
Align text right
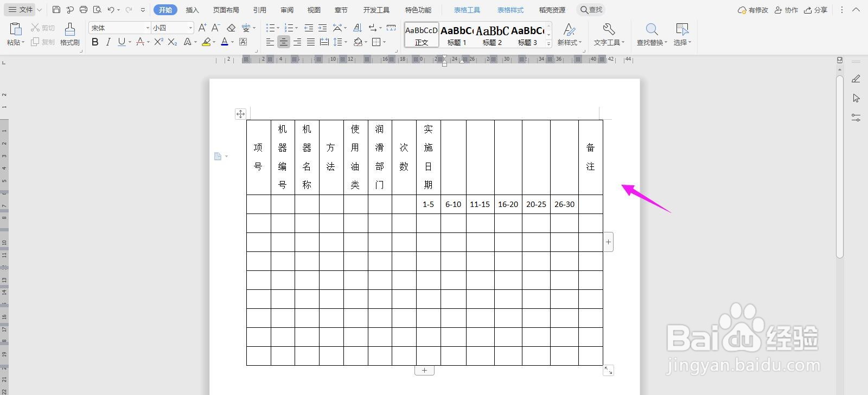pos(297,42)
